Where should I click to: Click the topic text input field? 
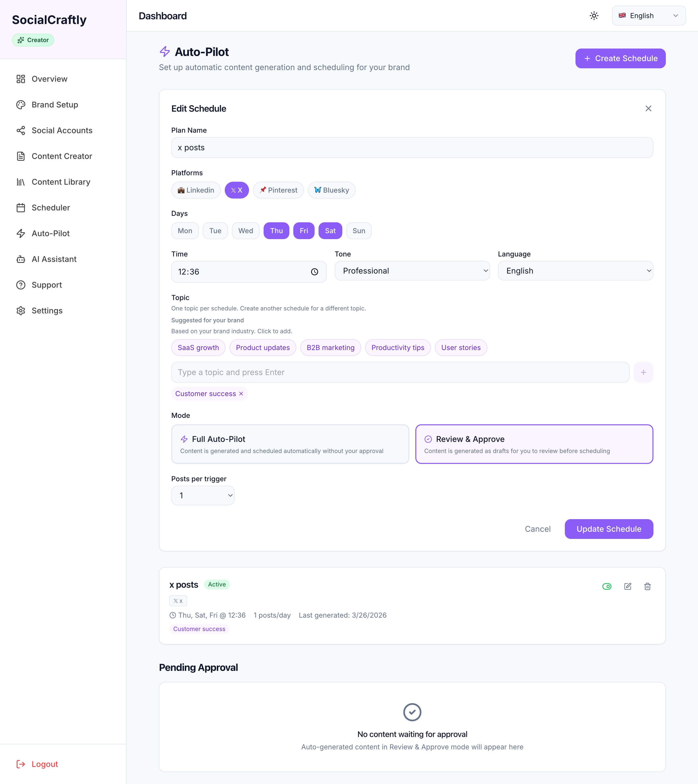tap(400, 372)
